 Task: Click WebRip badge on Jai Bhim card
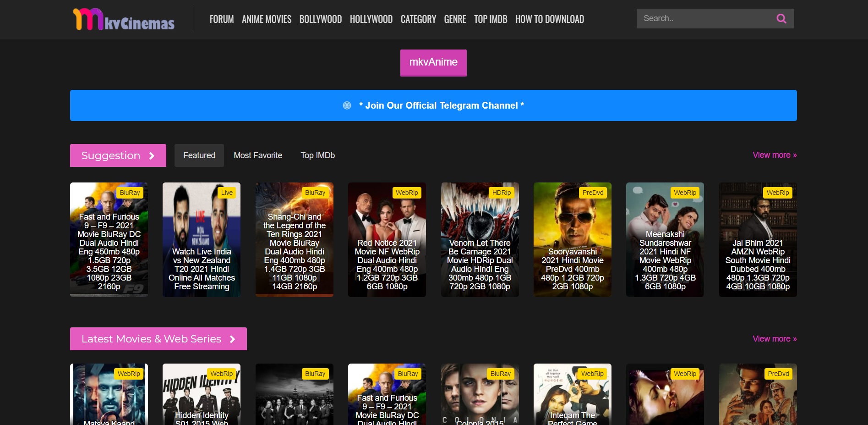click(778, 193)
